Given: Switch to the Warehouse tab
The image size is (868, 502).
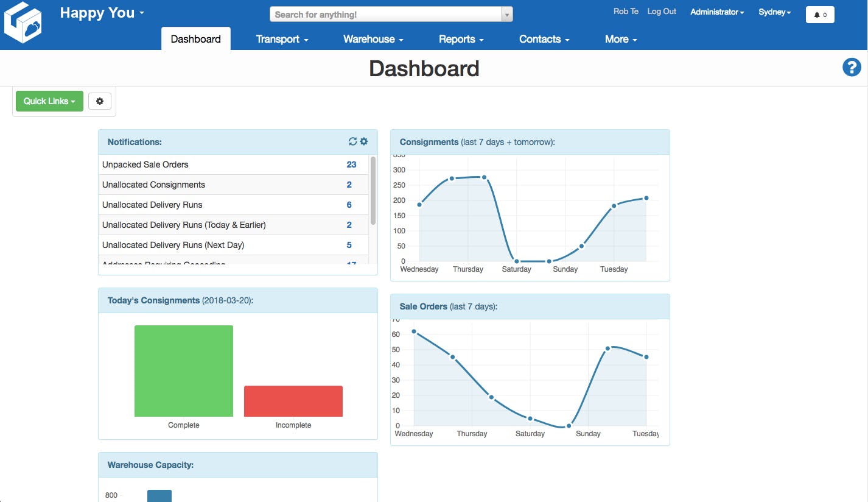Looking at the screenshot, I should (372, 39).
